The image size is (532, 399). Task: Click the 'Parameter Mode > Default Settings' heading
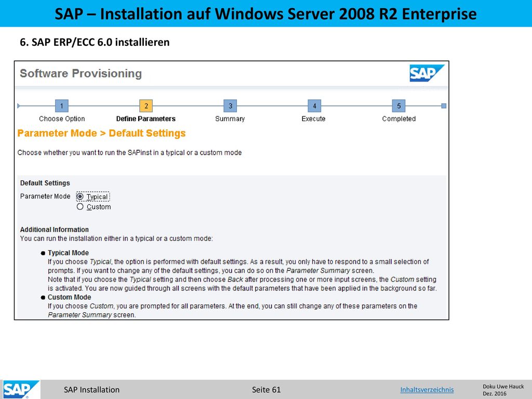[x=101, y=134]
